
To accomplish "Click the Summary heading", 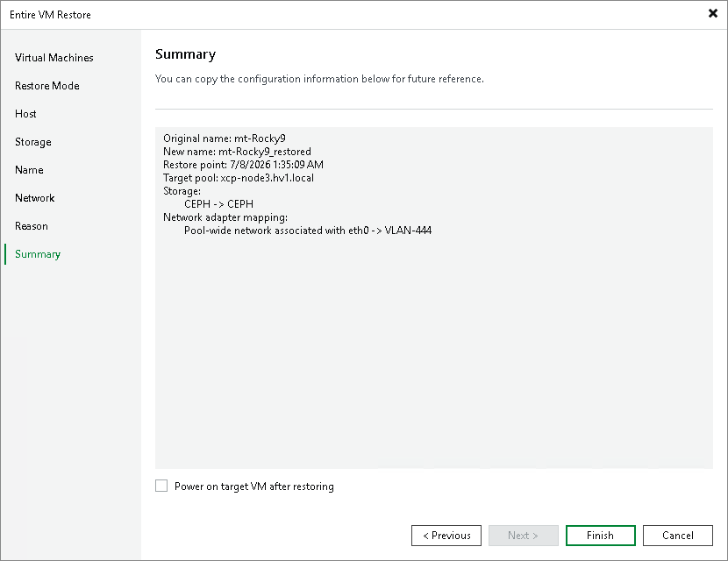I will click(185, 54).
